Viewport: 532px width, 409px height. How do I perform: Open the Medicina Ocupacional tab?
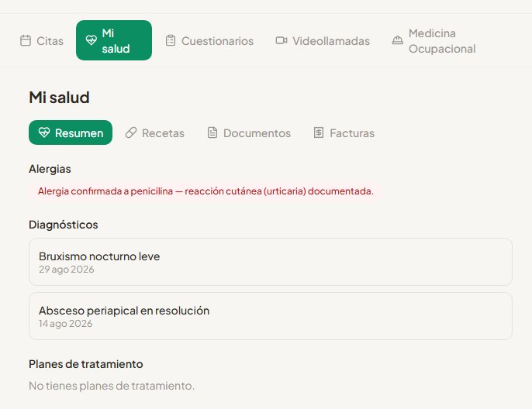(x=434, y=40)
